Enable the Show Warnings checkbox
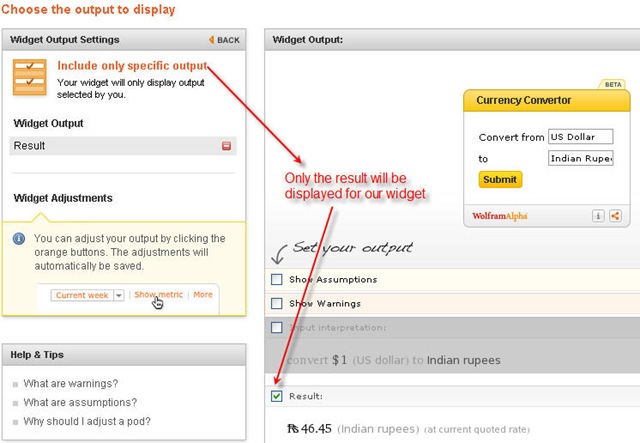The width and height of the screenshot is (640, 443). click(x=277, y=303)
